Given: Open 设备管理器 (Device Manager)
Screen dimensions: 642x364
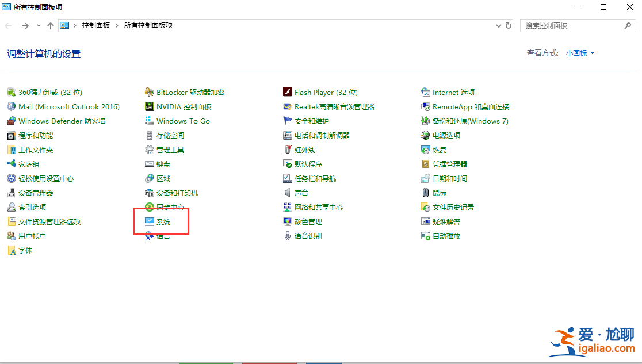Looking at the screenshot, I should 36,193.
